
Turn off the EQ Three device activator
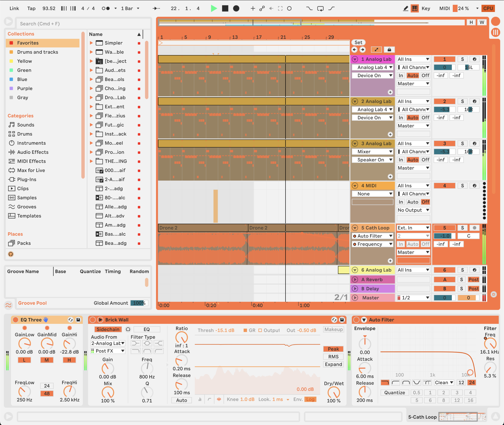(x=16, y=320)
